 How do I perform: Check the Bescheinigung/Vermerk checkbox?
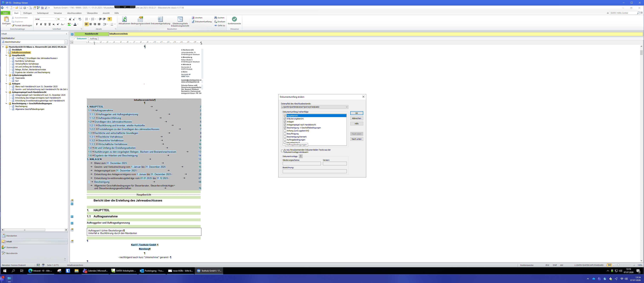(x=285, y=137)
